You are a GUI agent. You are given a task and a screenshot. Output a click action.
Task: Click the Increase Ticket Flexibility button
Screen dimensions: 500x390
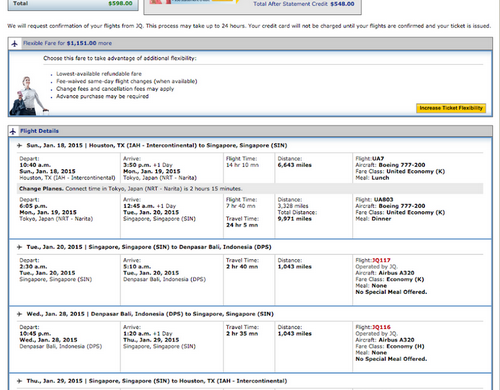[x=451, y=108]
